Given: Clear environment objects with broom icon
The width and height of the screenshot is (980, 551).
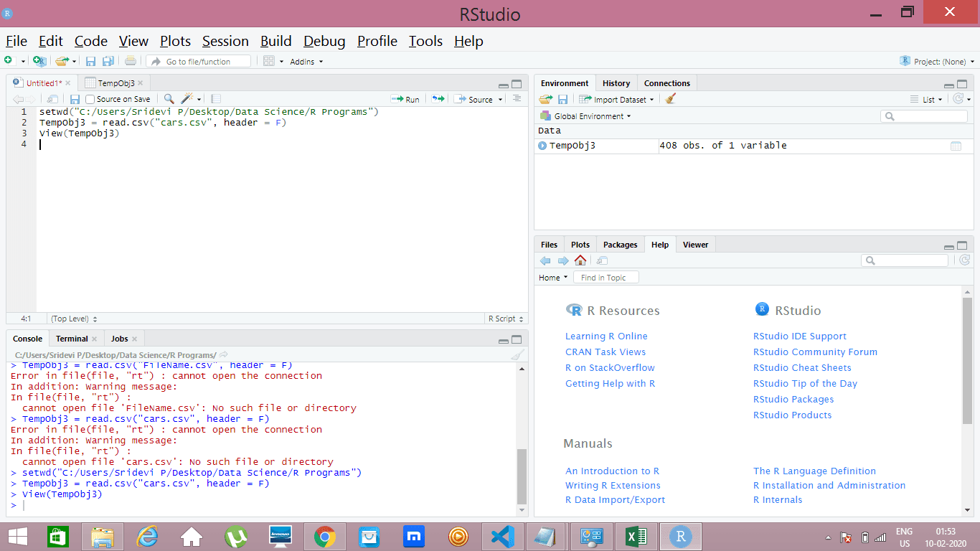Looking at the screenshot, I should (670, 99).
